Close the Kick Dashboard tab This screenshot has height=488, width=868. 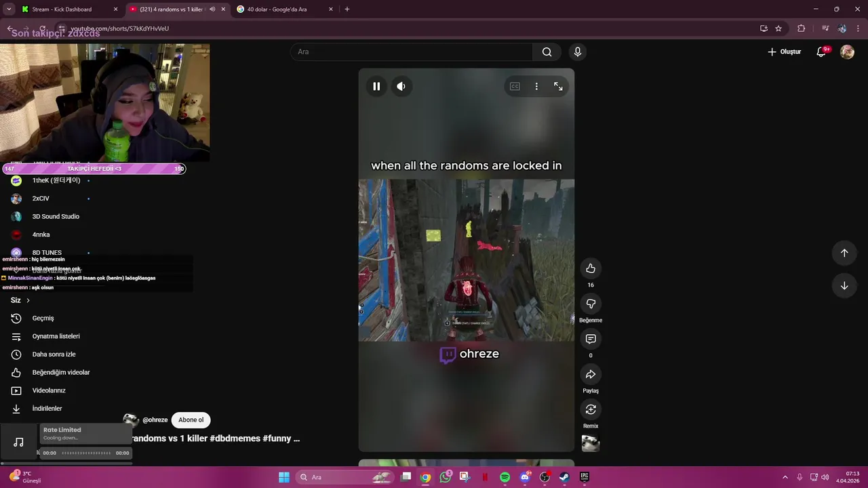point(115,9)
